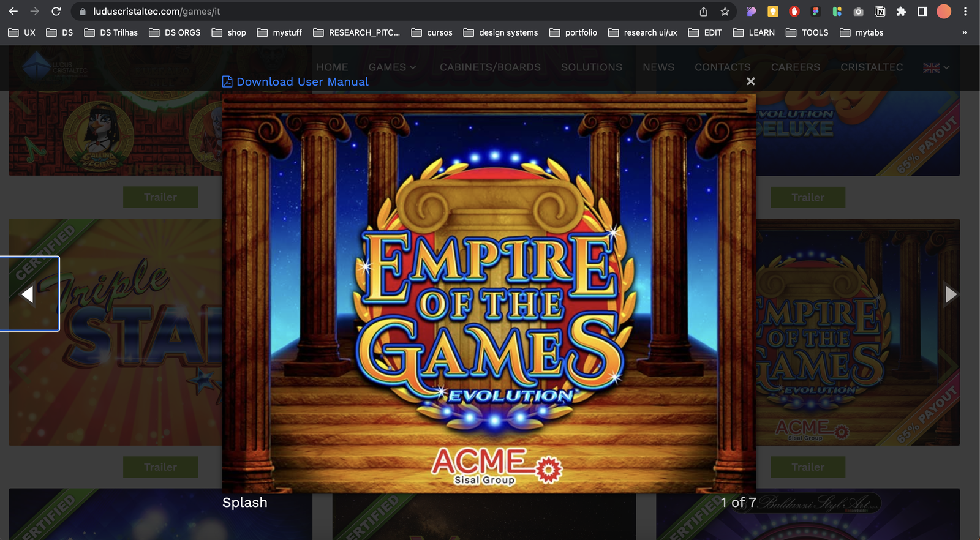Open the Figma extension icon

click(815, 11)
